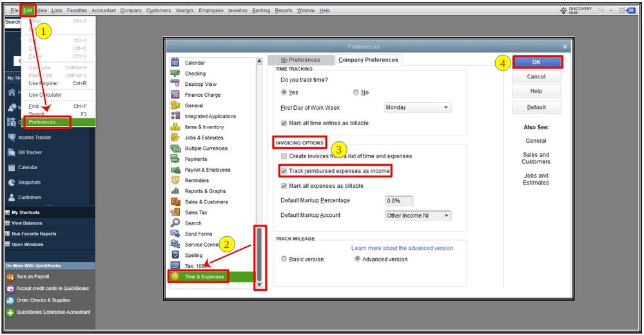Screen dimensions: 644x335
Task: Click Default Markup Percentage field
Action: pyautogui.click(x=399, y=201)
